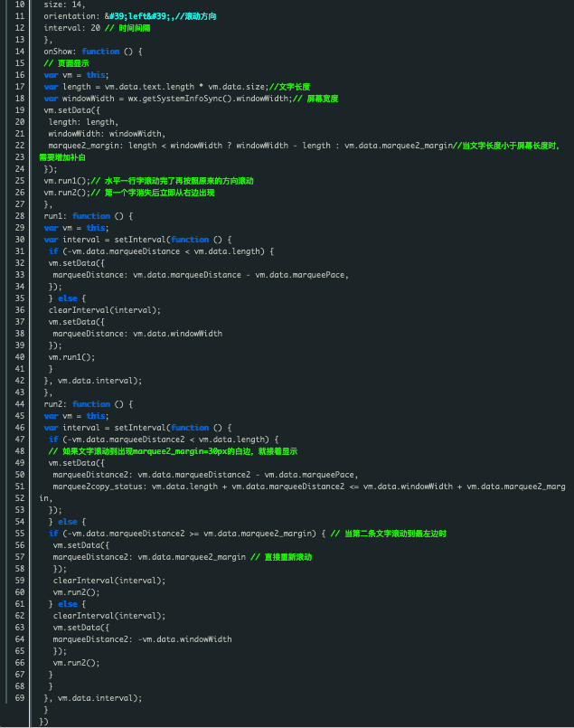The image size is (574, 728).
Task: Click line number 44 beside the run2 function
Action: pos(20,404)
